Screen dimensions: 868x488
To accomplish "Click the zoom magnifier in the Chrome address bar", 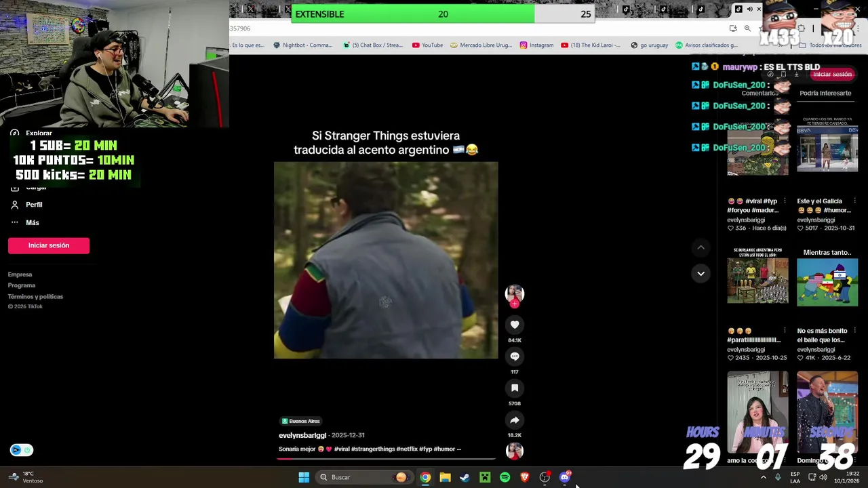I will click(747, 28).
